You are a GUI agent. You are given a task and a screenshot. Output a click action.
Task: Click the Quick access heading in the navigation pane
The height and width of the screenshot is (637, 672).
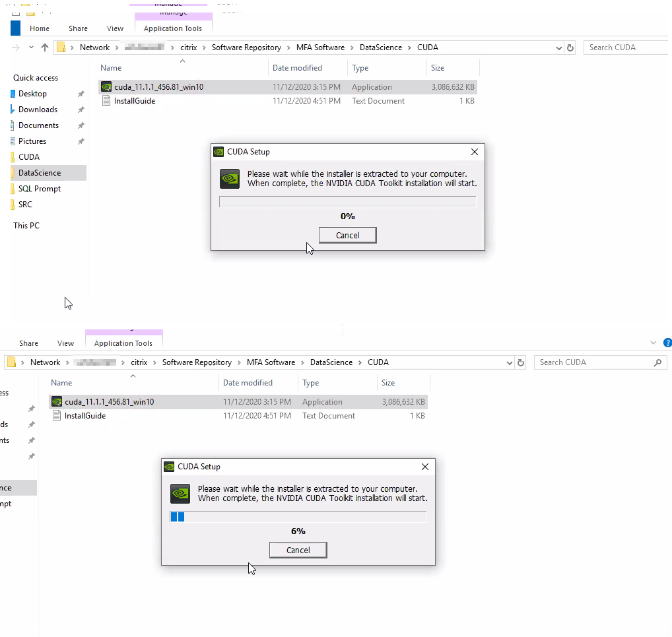[36, 78]
